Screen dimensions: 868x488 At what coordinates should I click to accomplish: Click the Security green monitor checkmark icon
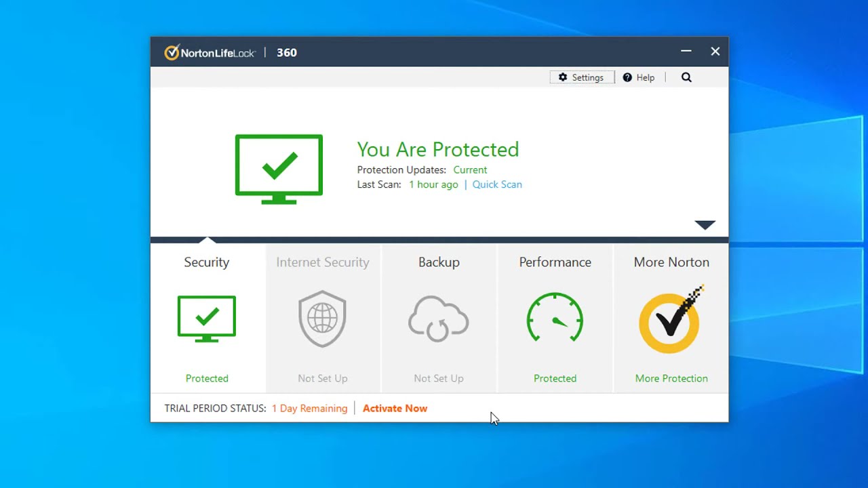pos(207,319)
